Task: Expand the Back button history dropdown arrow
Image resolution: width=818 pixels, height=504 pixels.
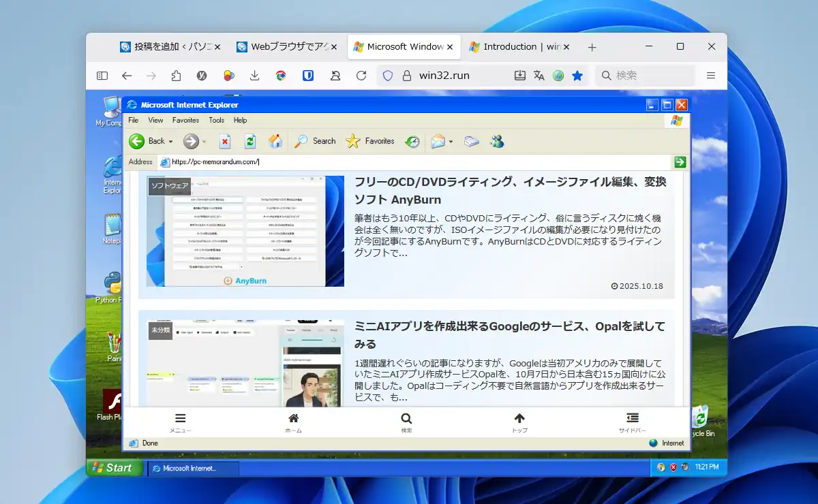Action: pos(170,142)
